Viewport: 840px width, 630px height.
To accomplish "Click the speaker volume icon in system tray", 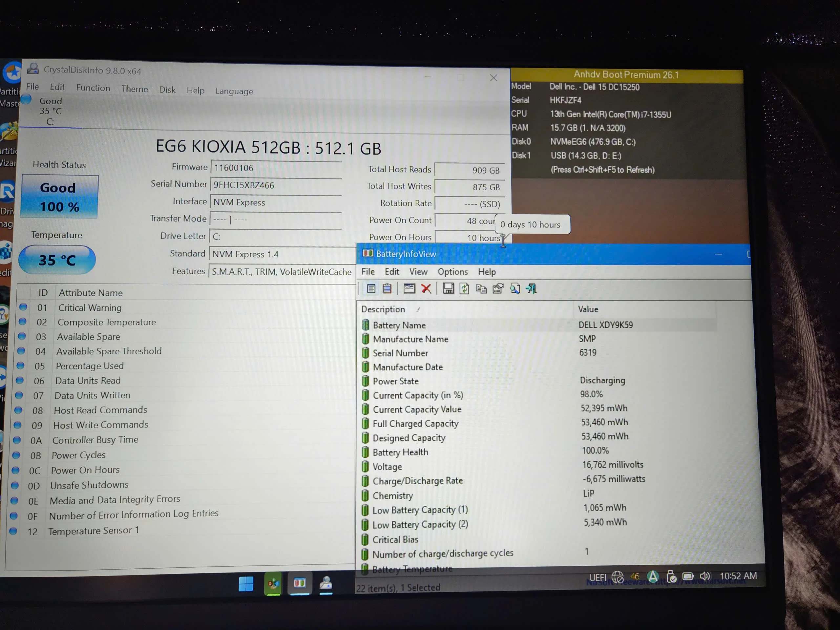I will tap(705, 576).
